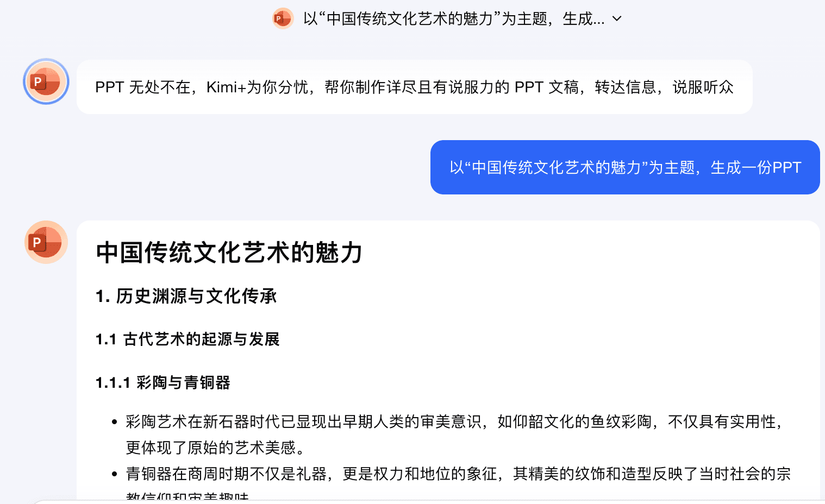825x504 pixels.
Task: Select subheading "1.1 古代艺术的起源与发展"
Action: 187,339
